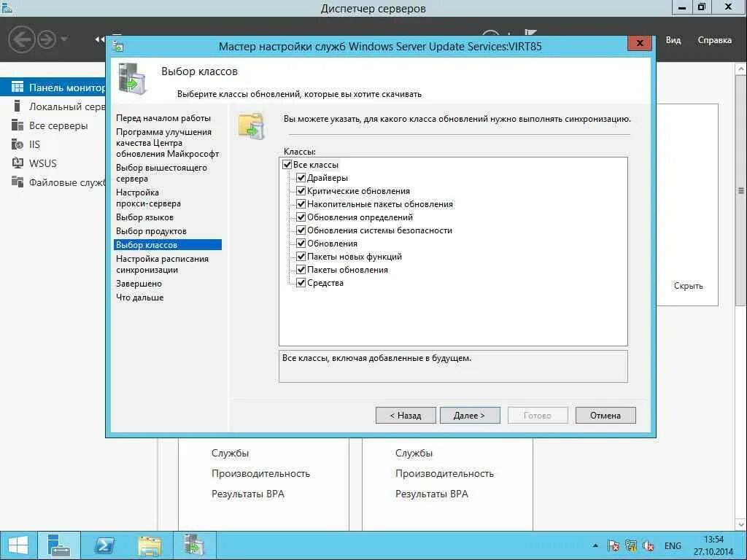
Task: Select the 'Выбор классов' step
Action: (x=168, y=245)
